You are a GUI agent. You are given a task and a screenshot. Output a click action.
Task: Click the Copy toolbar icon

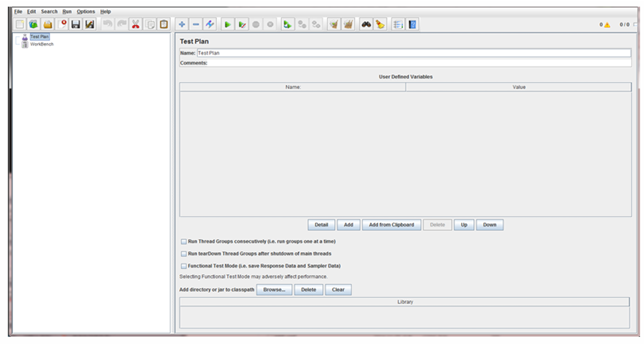coord(150,25)
